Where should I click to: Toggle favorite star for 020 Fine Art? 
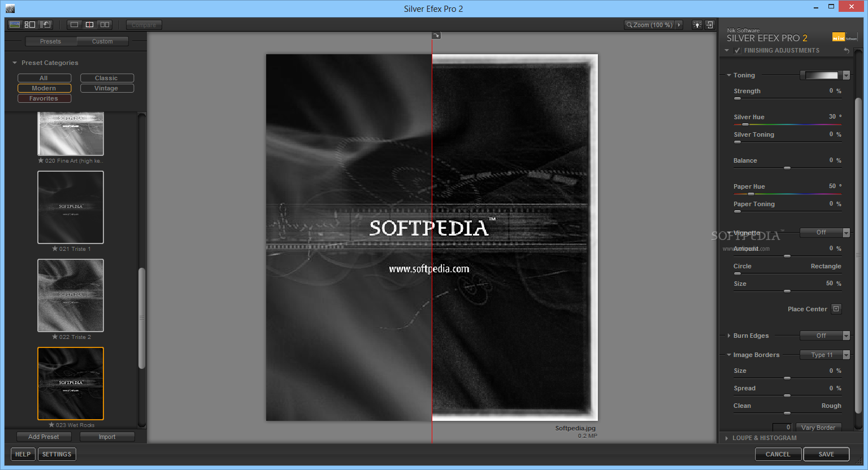41,160
